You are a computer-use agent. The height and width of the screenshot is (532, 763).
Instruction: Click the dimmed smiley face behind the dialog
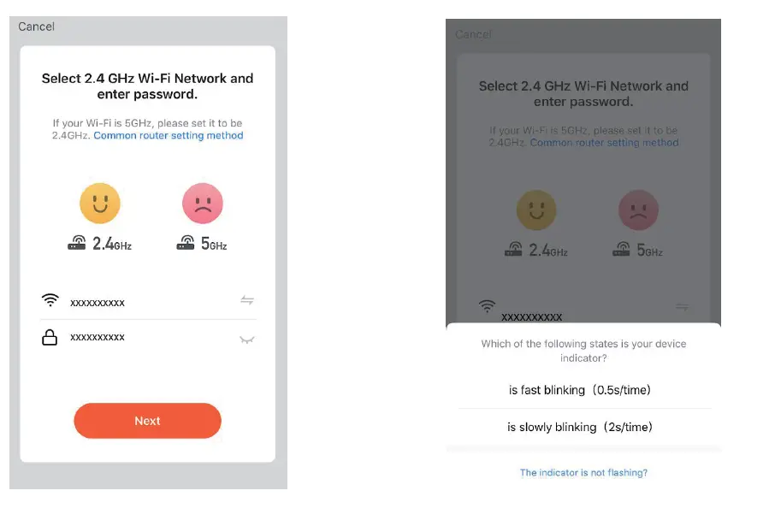pyautogui.click(x=536, y=210)
